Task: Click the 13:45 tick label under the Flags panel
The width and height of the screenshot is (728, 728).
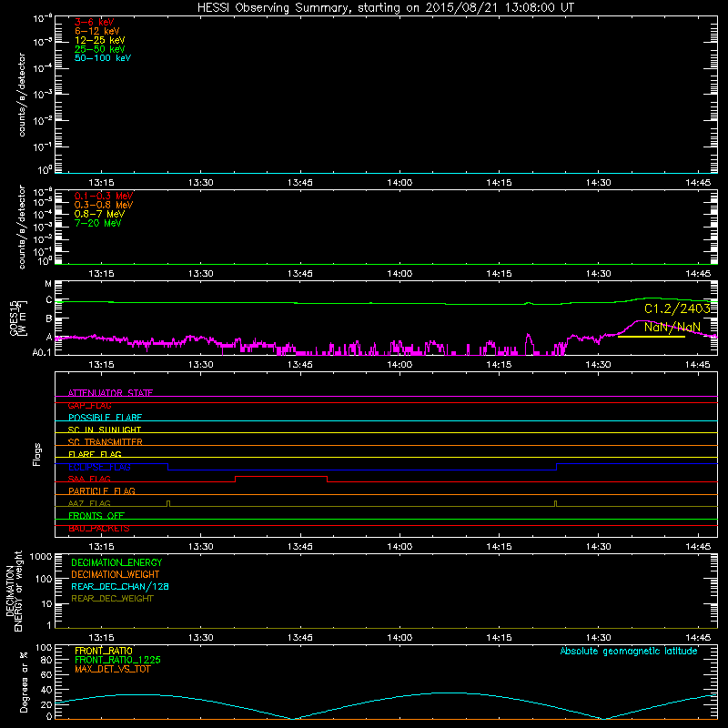Action: coord(300,547)
